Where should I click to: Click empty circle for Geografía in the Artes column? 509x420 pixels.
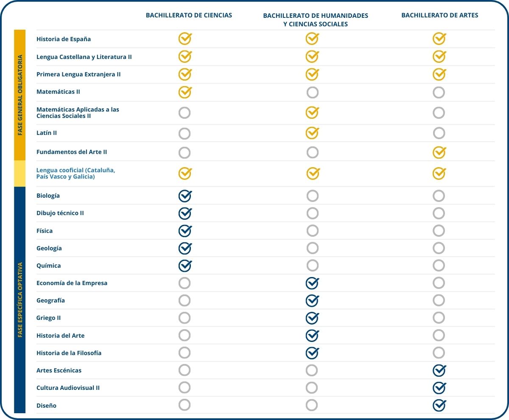pyautogui.click(x=439, y=300)
